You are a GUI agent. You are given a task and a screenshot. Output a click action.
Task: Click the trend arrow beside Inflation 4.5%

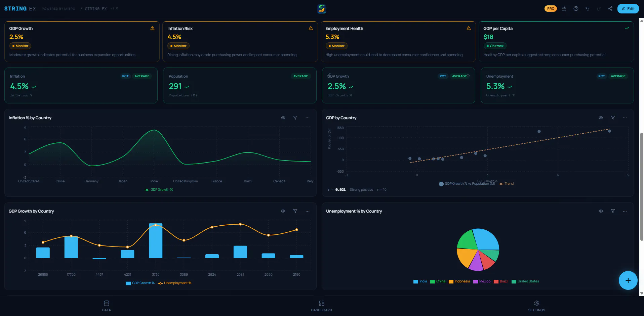pyautogui.click(x=34, y=87)
